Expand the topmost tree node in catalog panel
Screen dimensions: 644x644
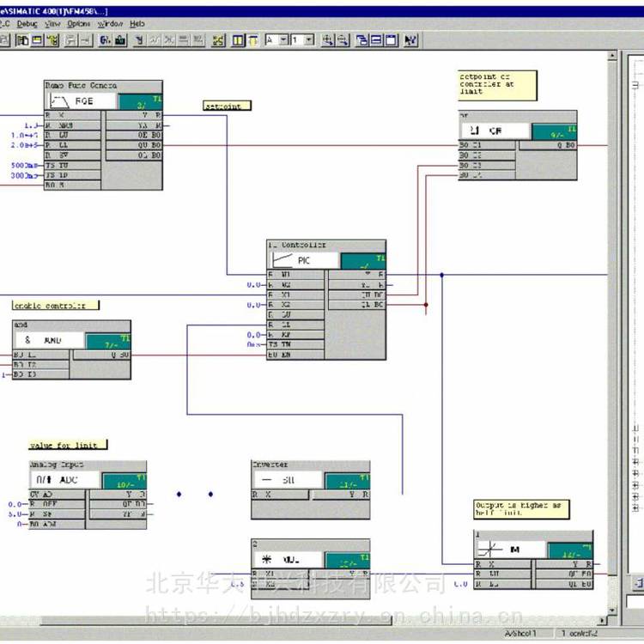pyautogui.click(x=635, y=85)
